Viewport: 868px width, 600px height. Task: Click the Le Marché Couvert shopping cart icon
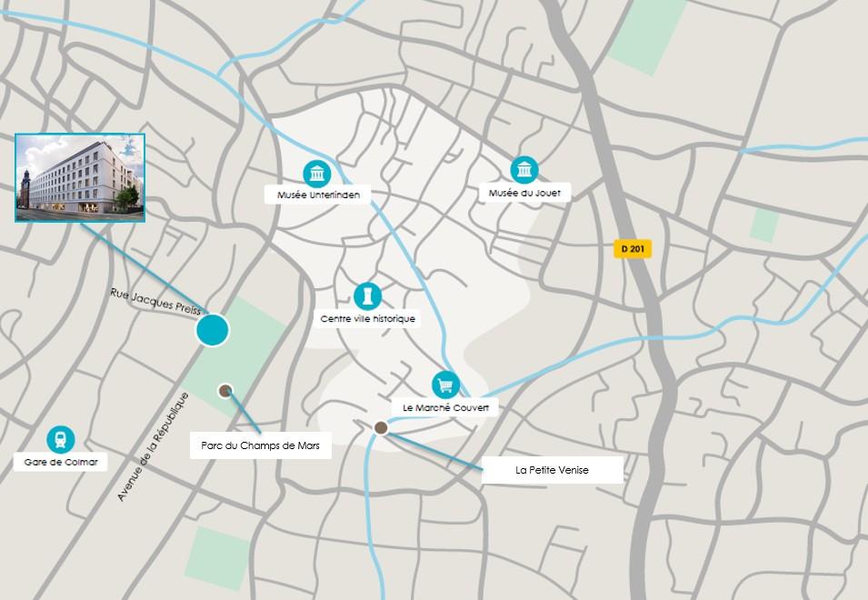click(445, 385)
